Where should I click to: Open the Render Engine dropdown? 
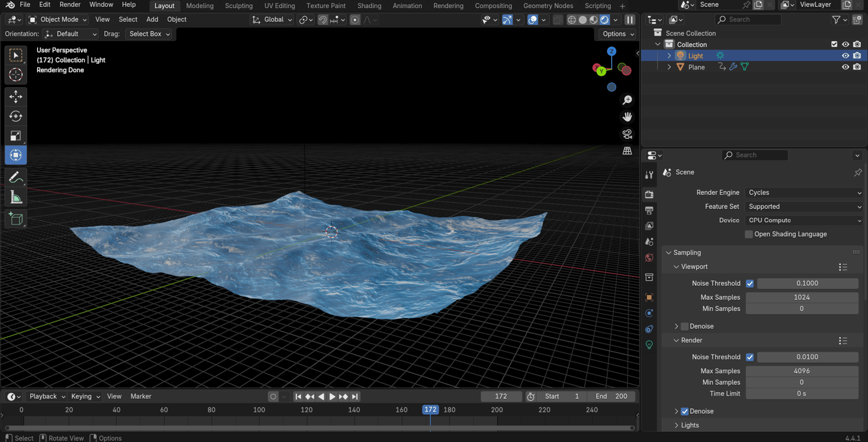point(804,193)
